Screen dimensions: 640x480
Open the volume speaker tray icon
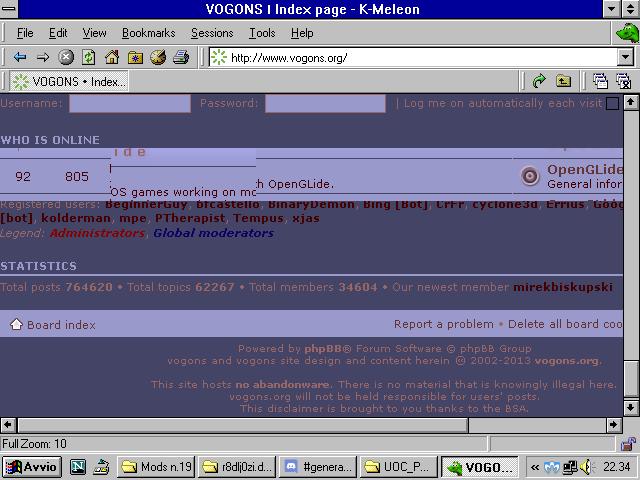[586, 467]
